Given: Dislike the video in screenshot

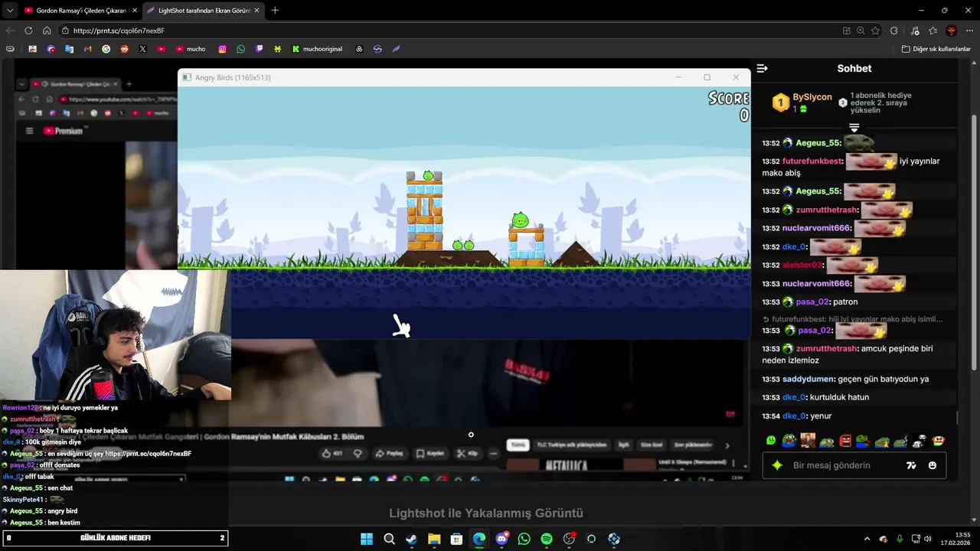Looking at the screenshot, I should pyautogui.click(x=358, y=453).
